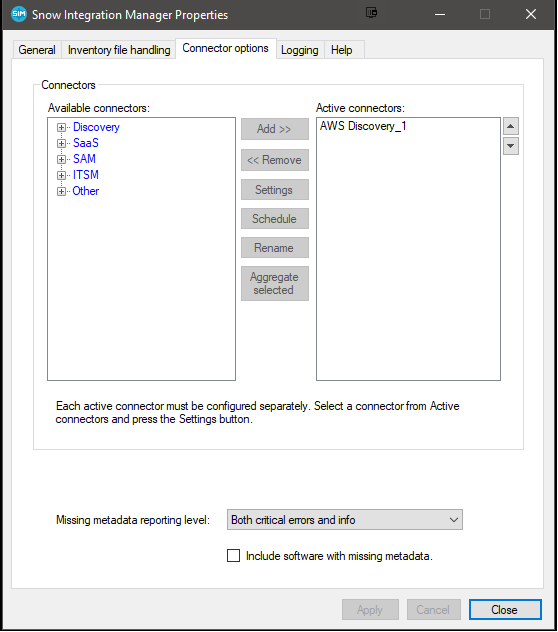Image resolution: width=558 pixels, height=632 pixels.
Task: Switch to the General tab
Action: (x=37, y=50)
